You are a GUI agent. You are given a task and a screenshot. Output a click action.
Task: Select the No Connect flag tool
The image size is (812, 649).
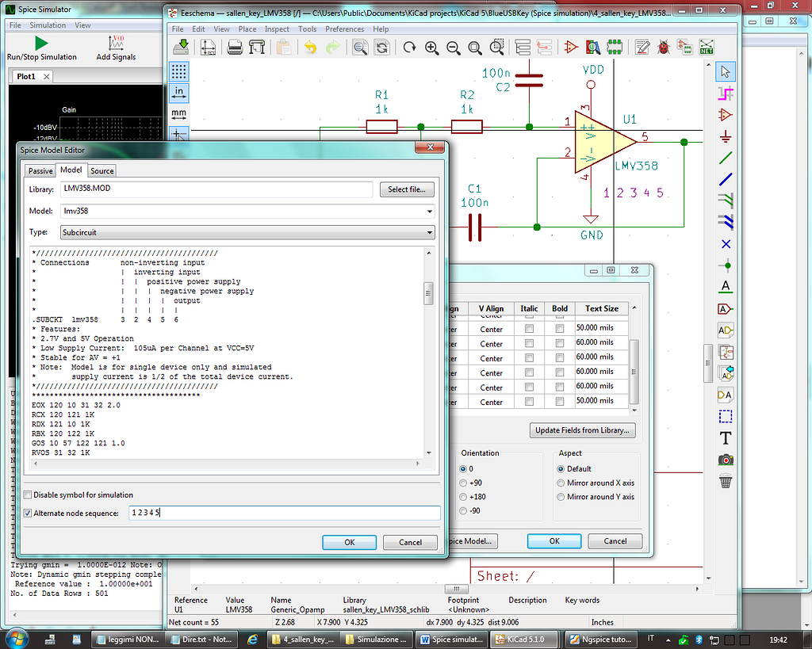pos(725,244)
